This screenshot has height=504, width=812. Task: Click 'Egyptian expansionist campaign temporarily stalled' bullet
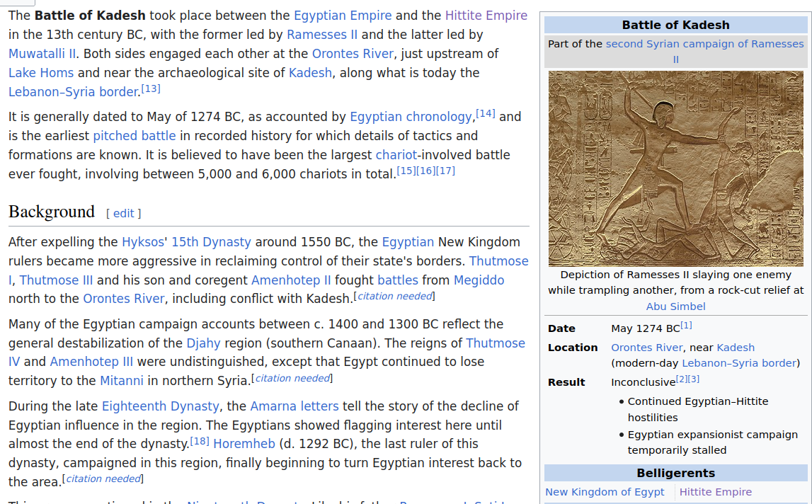tap(713, 443)
